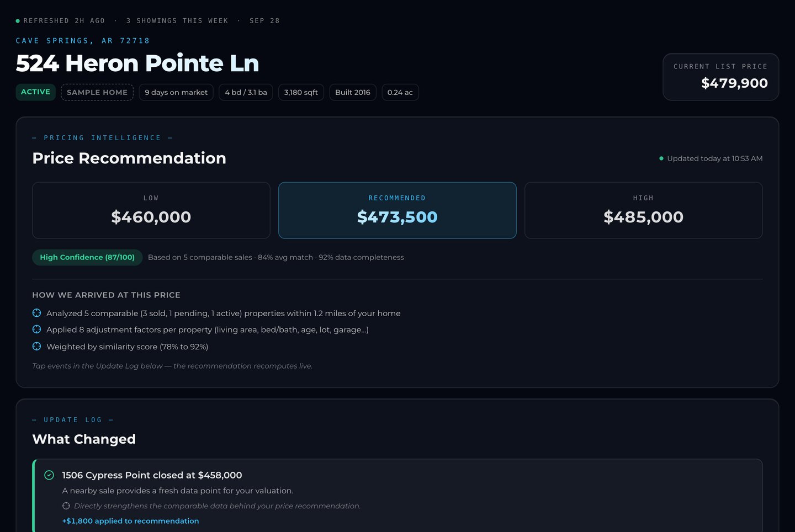Click the 'What Changed' heading
The image size is (795, 532).
(x=84, y=439)
